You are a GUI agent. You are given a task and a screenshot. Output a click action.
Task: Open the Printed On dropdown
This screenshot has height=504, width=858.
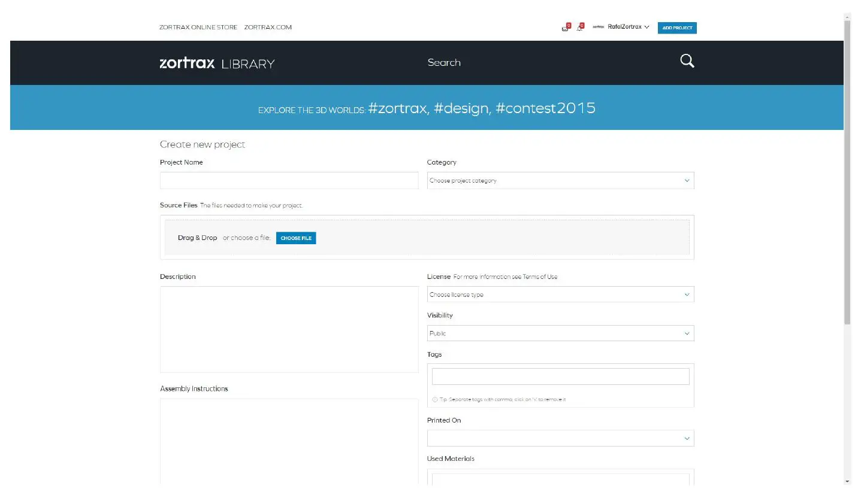[560, 438]
